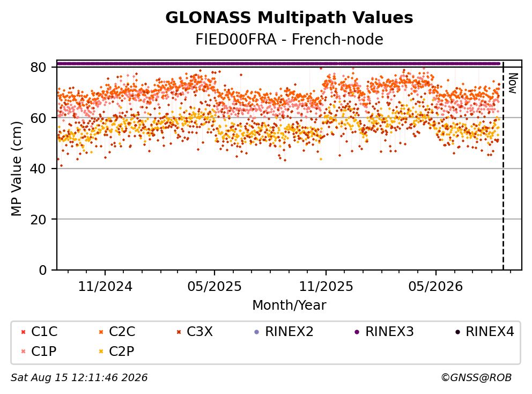
Task: Click the MP Value (cm) axis label
Action: point(16,169)
